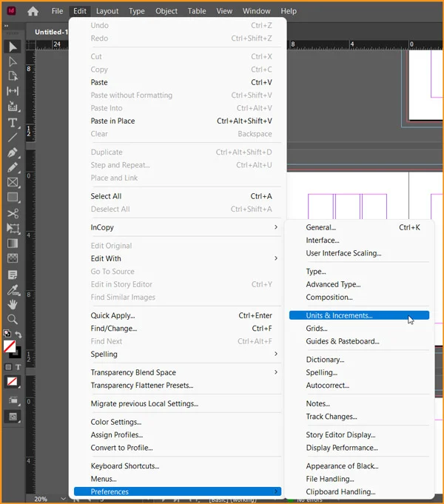
Task: Select the Direct Selection tool
Action: [x=13, y=62]
